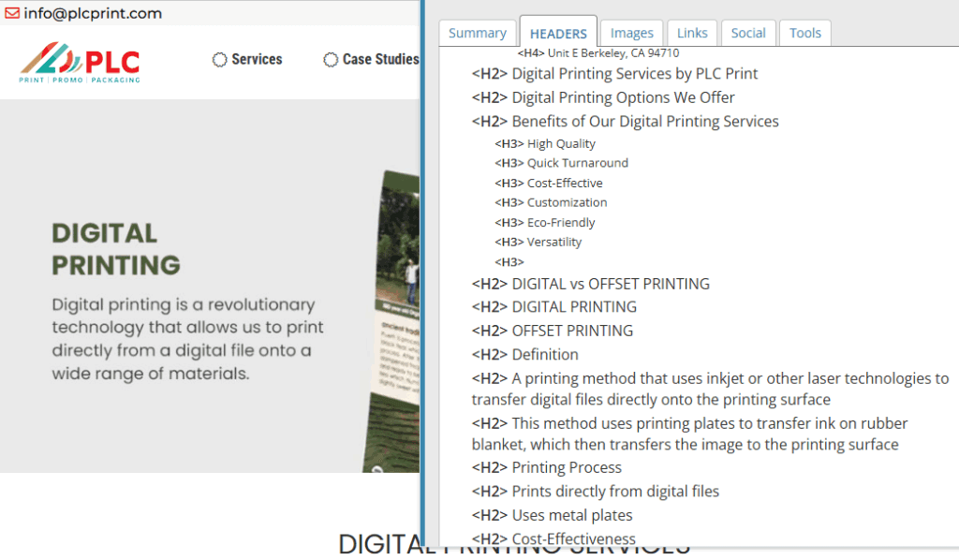Select the Printing Process H2 entry
959x560 pixels.
567,467
